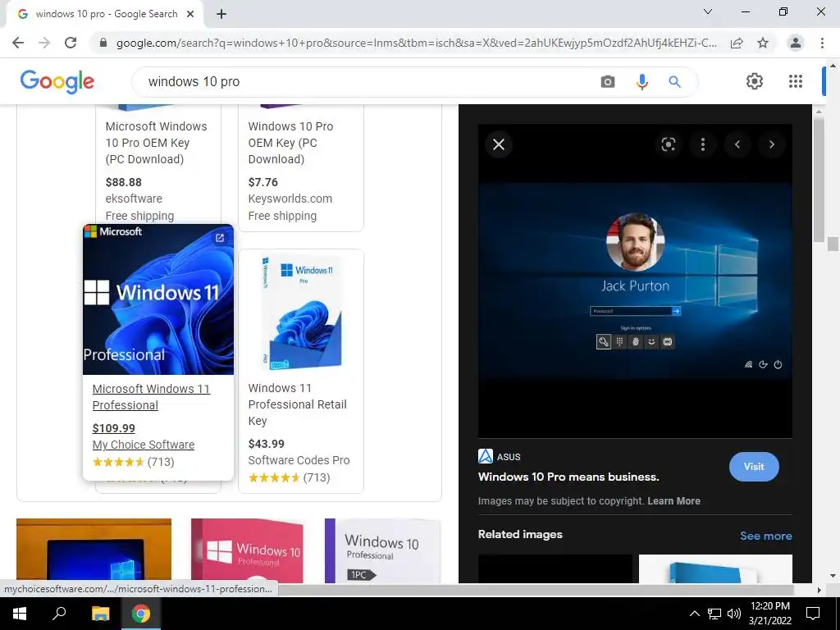Click Keysworlds.com seller name
Screen dimensions: 840x630
coord(290,199)
